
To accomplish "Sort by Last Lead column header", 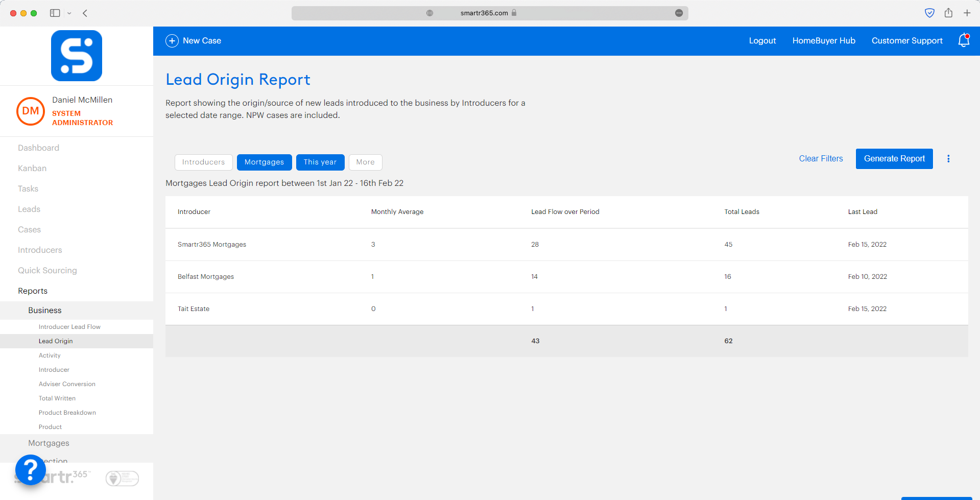I will pos(863,212).
